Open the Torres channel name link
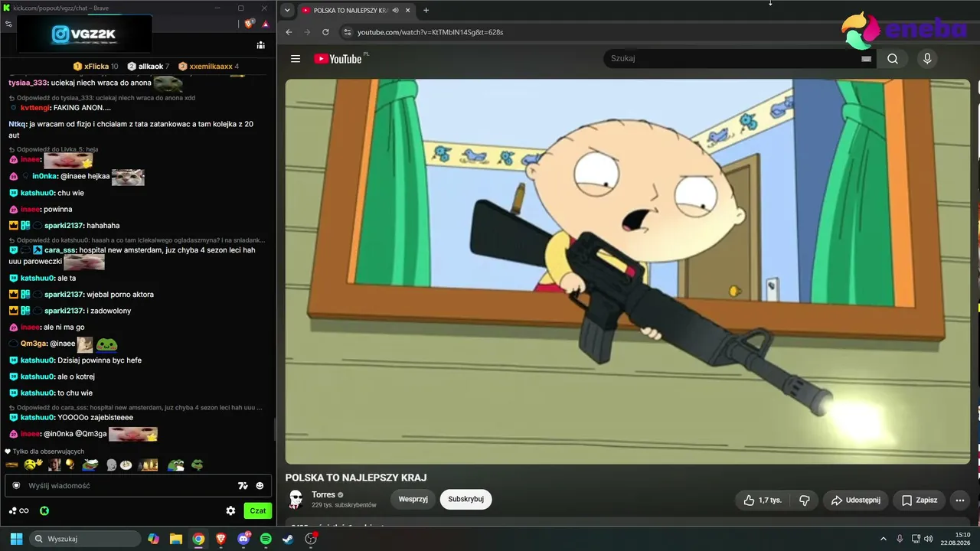This screenshot has height=551, width=980. pyautogui.click(x=323, y=495)
